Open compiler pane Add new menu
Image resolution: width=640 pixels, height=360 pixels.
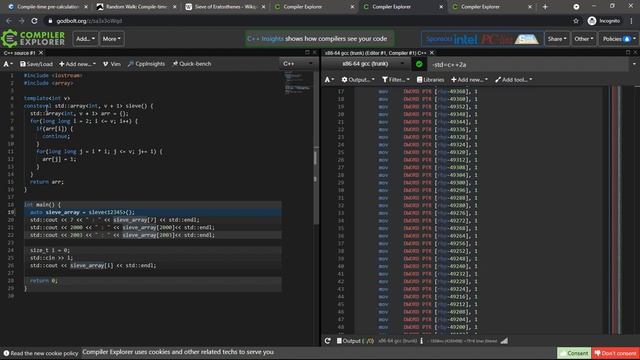pos(469,80)
